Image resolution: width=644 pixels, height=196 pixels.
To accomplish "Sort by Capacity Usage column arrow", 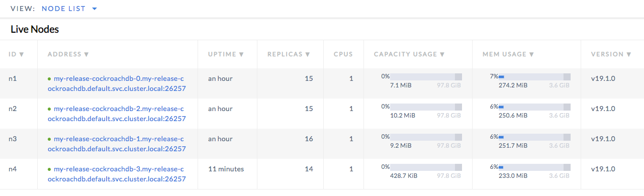I will [442, 54].
